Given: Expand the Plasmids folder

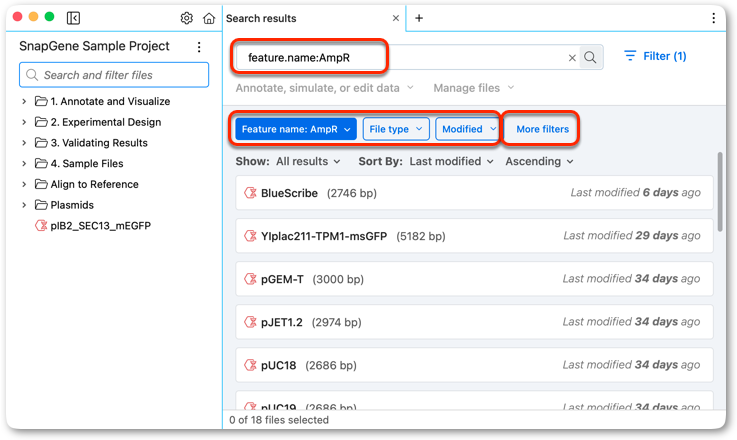Looking at the screenshot, I should (x=24, y=205).
